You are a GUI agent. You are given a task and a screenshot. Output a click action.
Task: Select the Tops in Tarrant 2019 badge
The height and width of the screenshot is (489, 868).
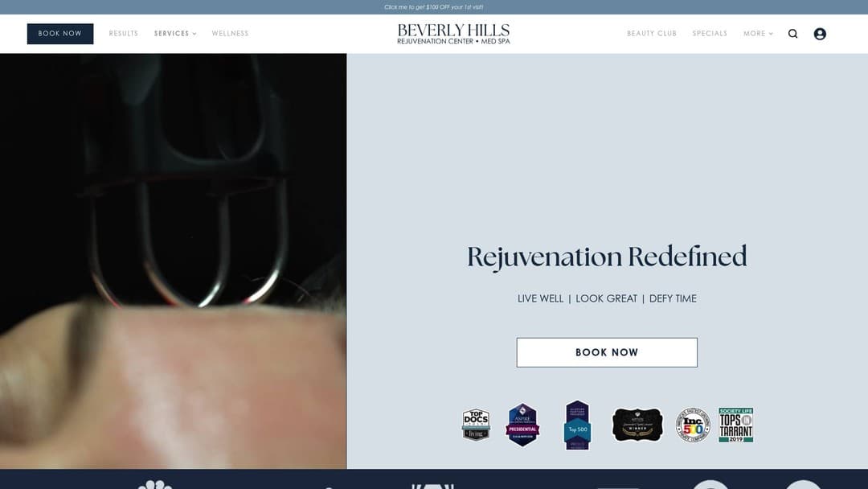tap(735, 425)
